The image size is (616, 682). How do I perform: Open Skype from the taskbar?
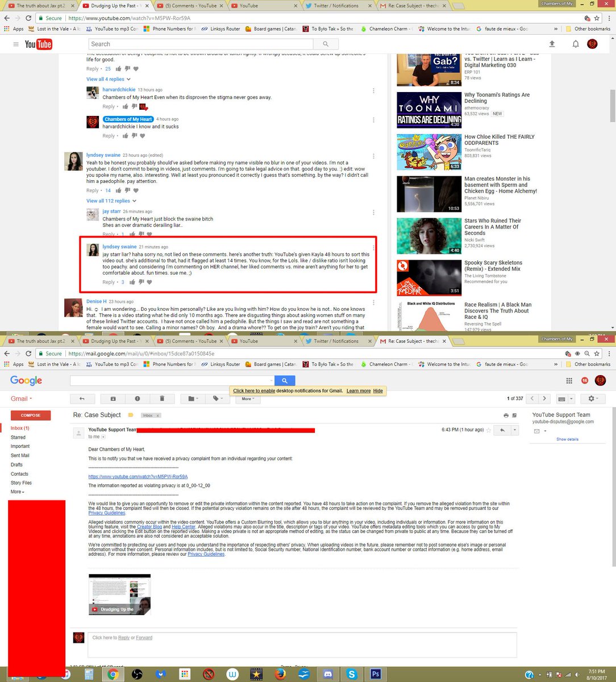[x=352, y=674]
